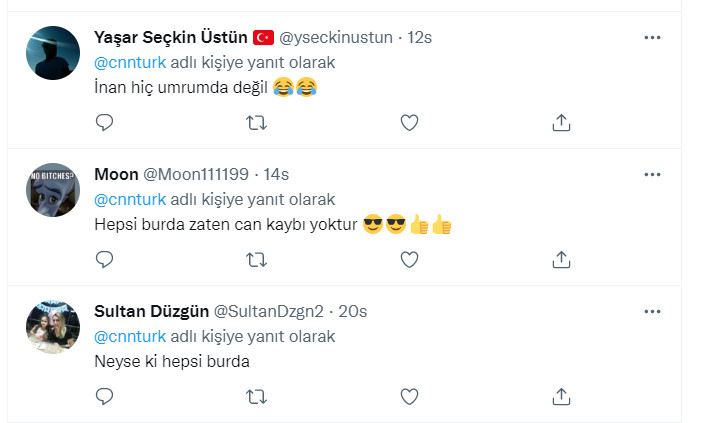Share Sultan Düzgün's tweet
This screenshot has width=707, height=423.
coord(561,396)
